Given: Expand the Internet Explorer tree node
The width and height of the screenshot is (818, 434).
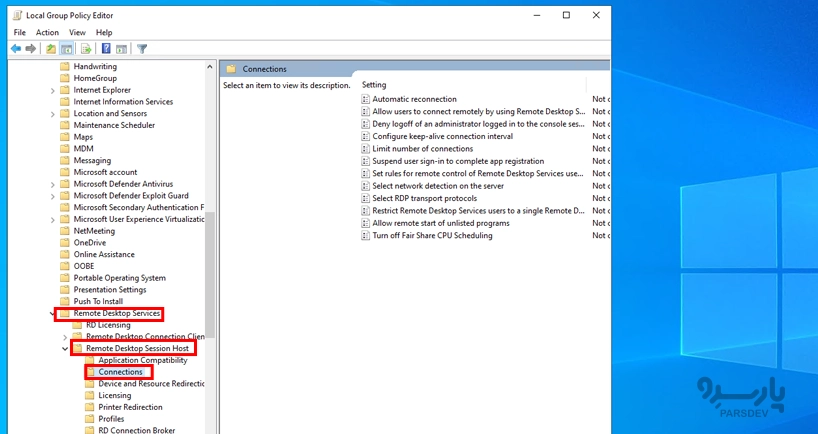Looking at the screenshot, I should (53, 90).
